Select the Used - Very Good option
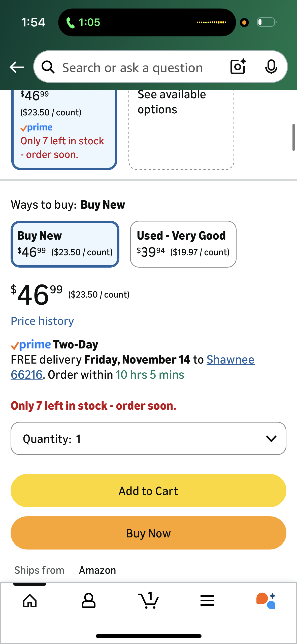Image resolution: width=297 pixels, height=644 pixels. 183,244
